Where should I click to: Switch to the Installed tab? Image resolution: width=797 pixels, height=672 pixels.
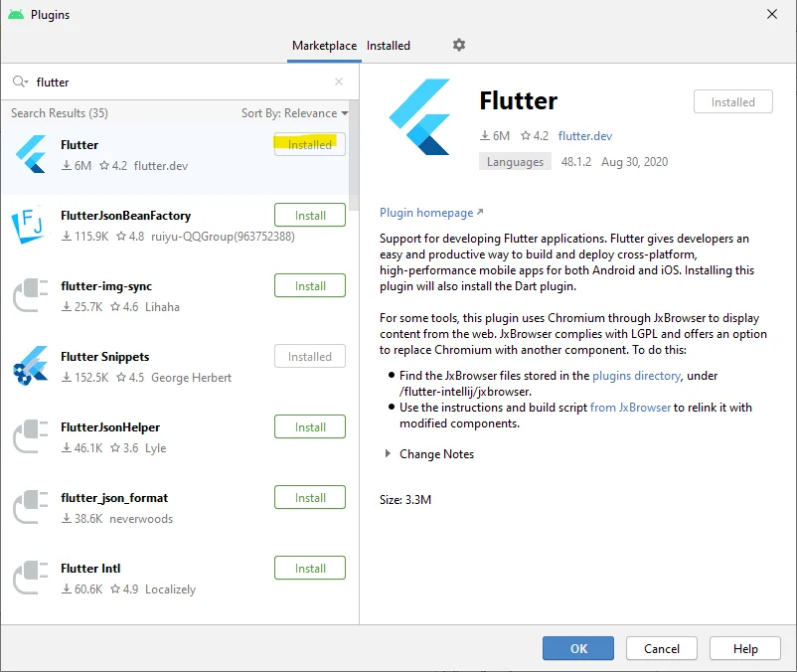[389, 46]
